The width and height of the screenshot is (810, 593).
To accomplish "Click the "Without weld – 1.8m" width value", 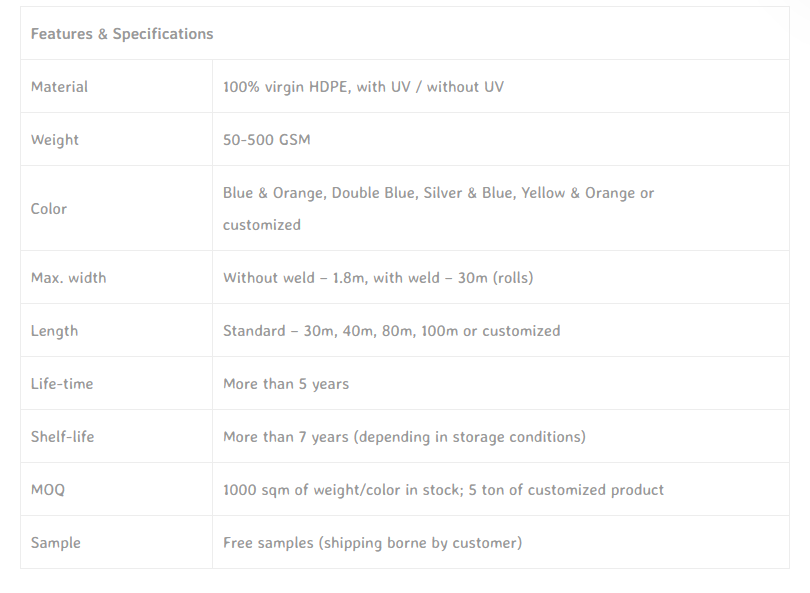I will pyautogui.click(x=294, y=278).
